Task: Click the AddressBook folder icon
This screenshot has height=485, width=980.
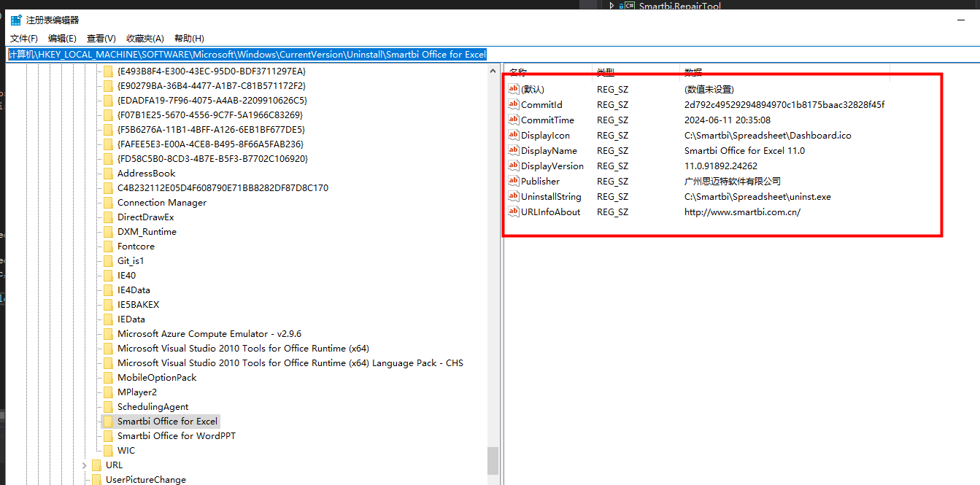Action: [108, 174]
